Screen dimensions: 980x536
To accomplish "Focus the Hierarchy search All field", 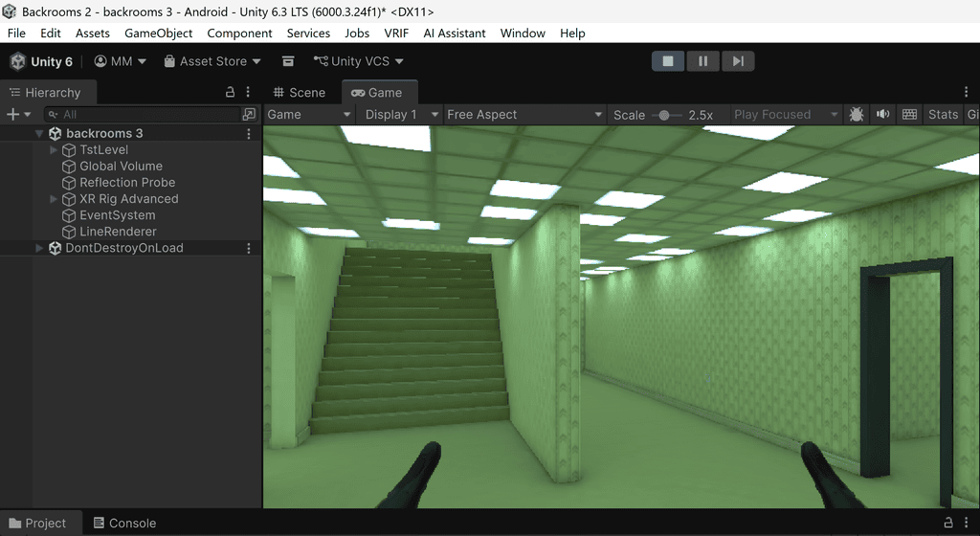I will (143, 114).
